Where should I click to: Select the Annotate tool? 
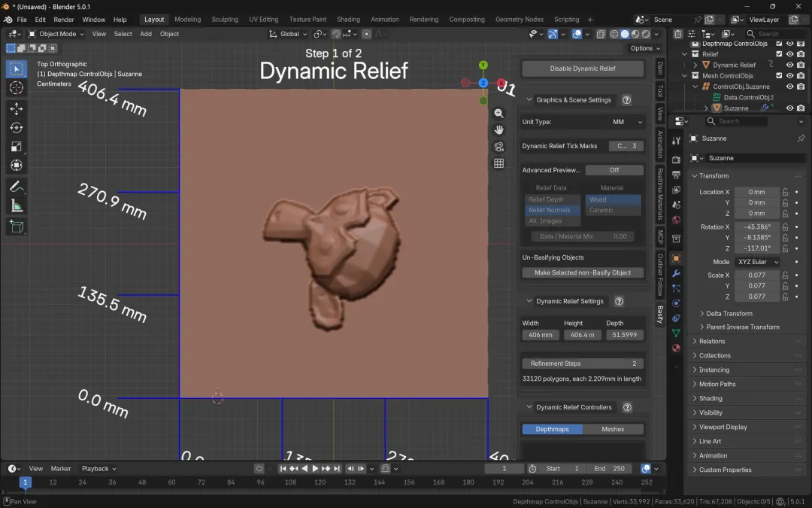click(x=17, y=186)
